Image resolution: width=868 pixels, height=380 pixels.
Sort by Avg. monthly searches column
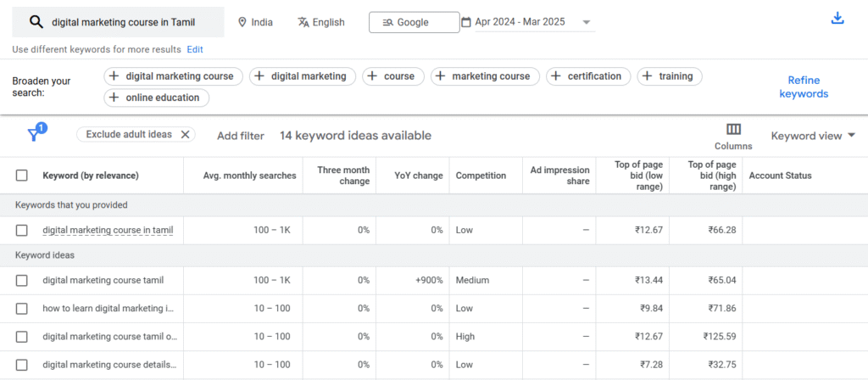tap(250, 176)
